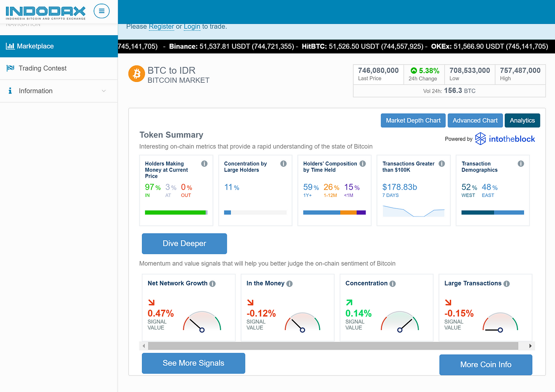Click the HitBTC price in ticker
Viewport: 555px width, 392px height.
point(362,46)
